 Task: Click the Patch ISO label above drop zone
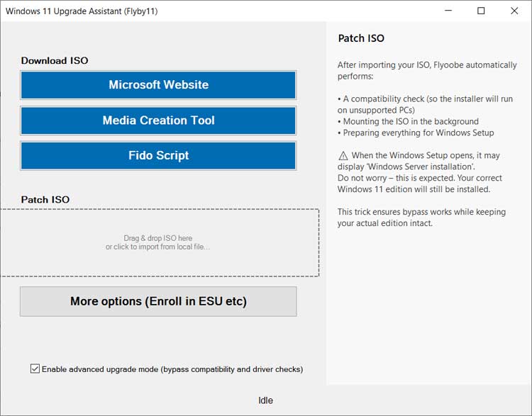pos(45,200)
